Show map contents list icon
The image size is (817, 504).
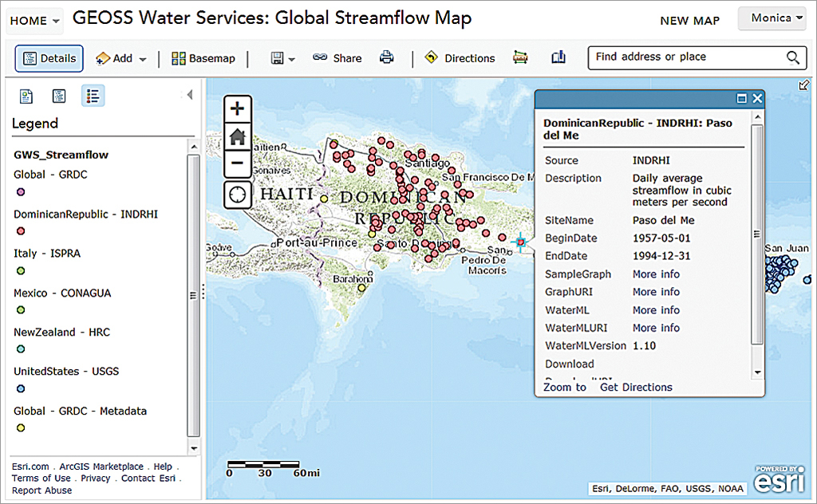point(59,96)
